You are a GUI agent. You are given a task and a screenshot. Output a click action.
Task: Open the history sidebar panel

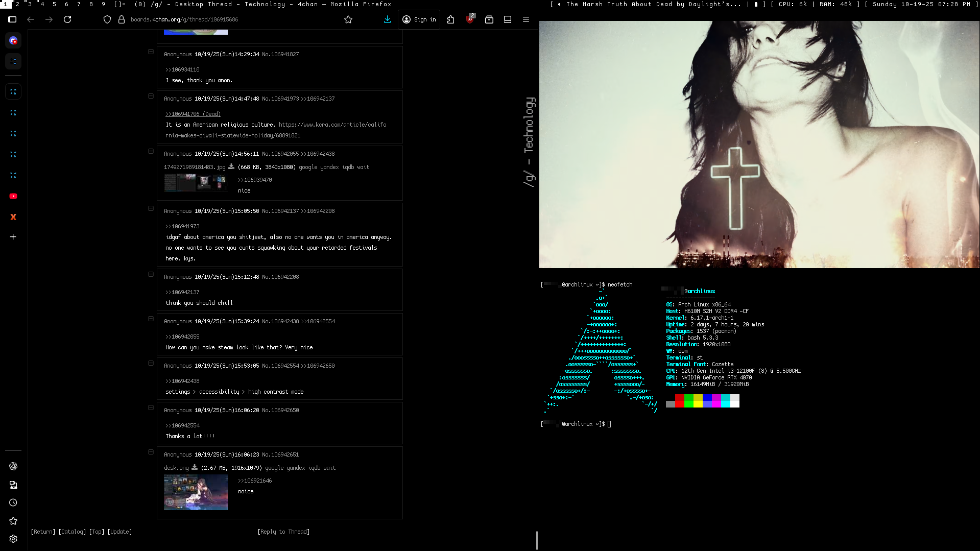pyautogui.click(x=13, y=502)
